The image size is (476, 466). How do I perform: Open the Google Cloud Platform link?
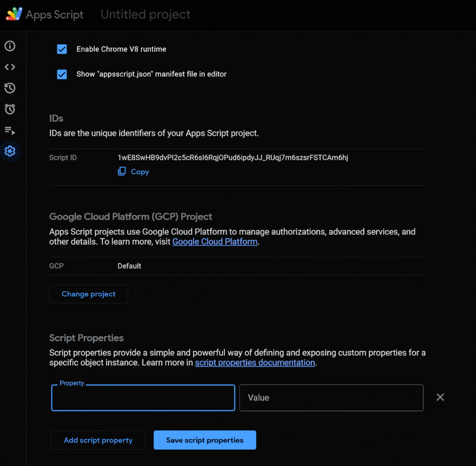pyautogui.click(x=215, y=242)
